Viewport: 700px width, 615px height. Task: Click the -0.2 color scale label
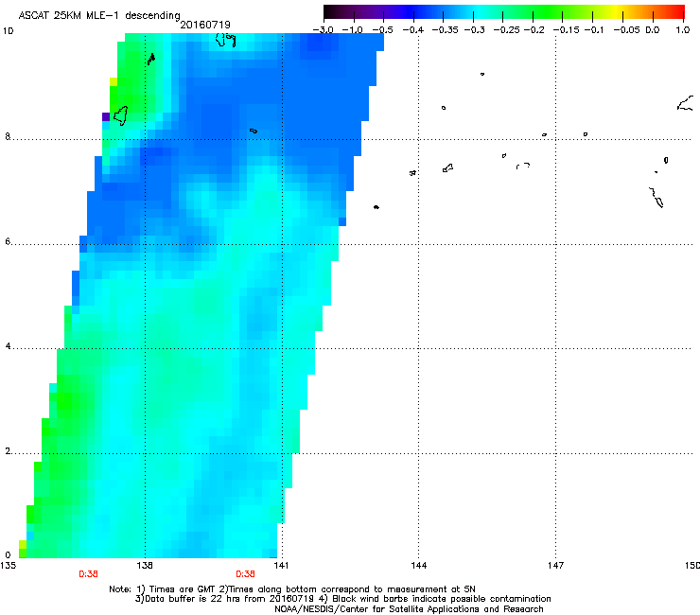click(x=534, y=30)
